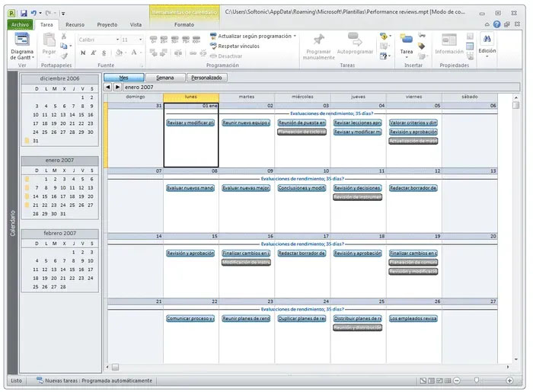Open the Fuente dialog launcher
Image resolution: width=533 pixels, height=392 pixels.
click(x=142, y=65)
